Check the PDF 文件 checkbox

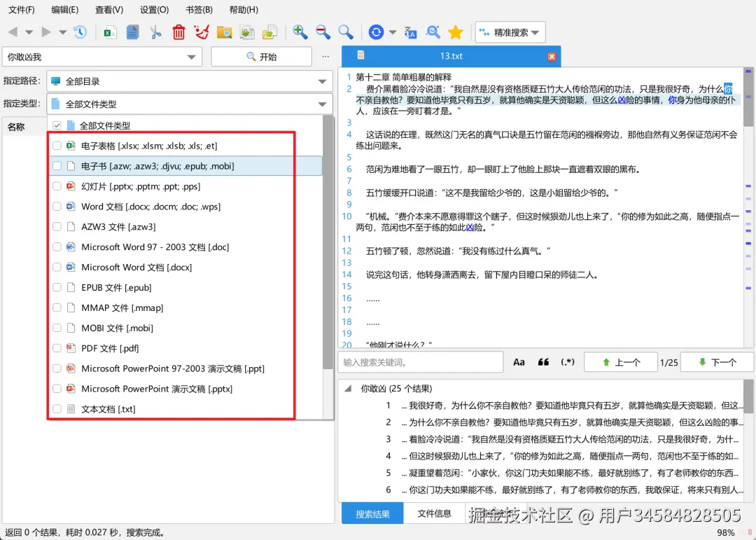click(57, 348)
